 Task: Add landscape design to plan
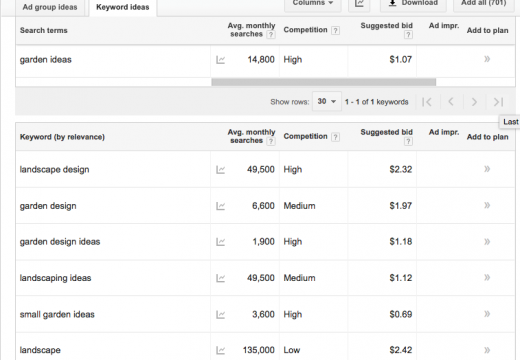[x=487, y=169]
